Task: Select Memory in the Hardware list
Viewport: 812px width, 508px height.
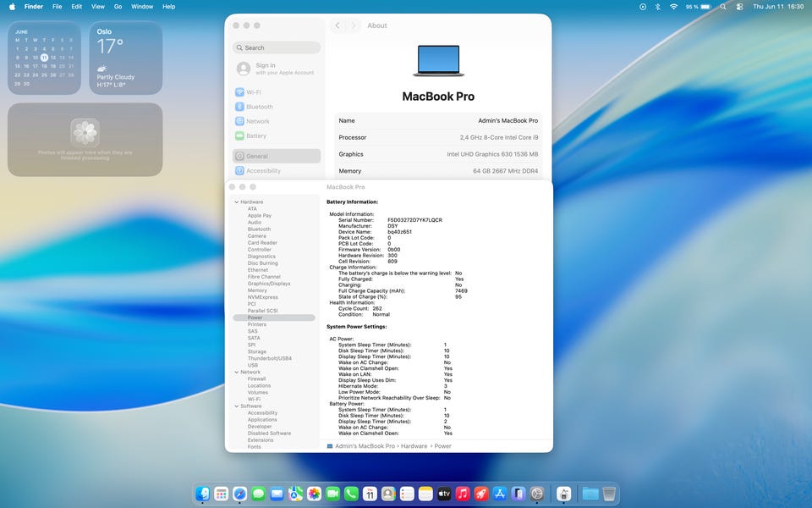Action: 257,290
